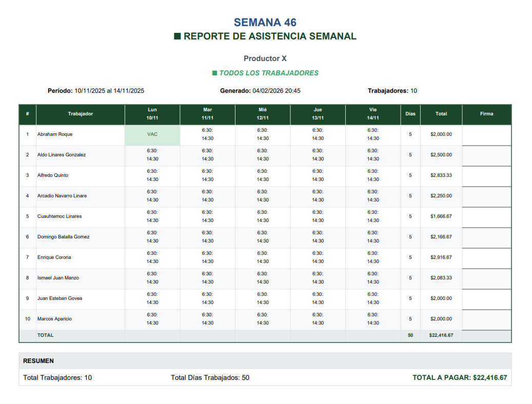Click the $2,083.33 total for Ismael Juan Manzo
The width and height of the screenshot is (532, 404).
point(441,278)
